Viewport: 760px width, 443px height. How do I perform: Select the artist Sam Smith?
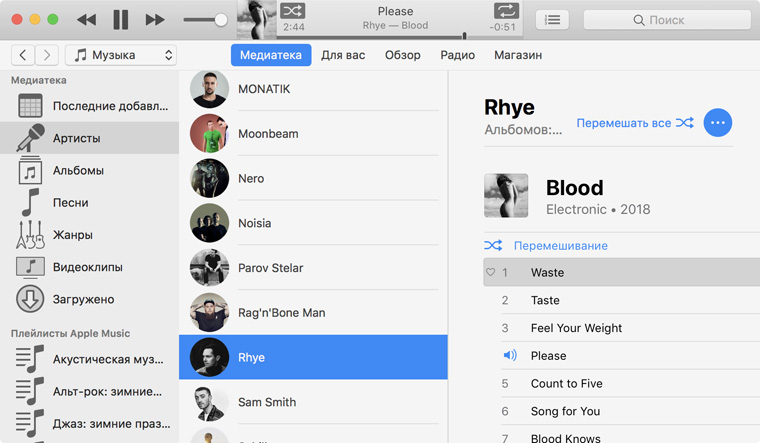(x=313, y=402)
